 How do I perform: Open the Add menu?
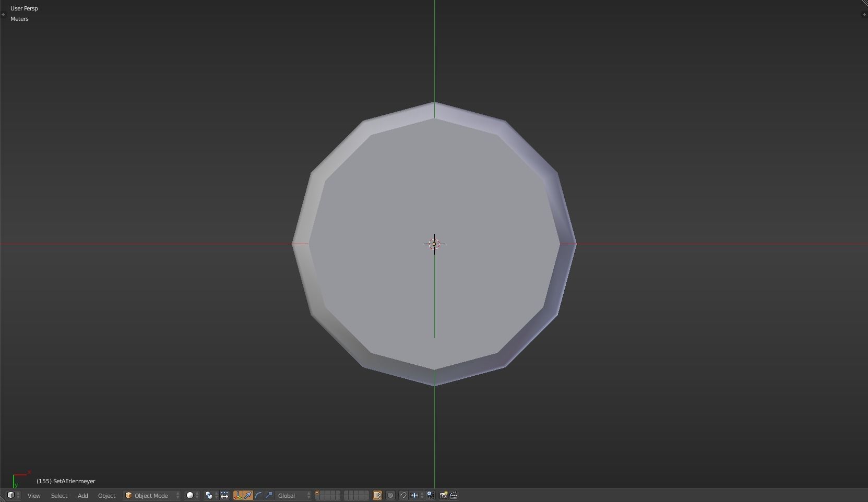click(82, 496)
